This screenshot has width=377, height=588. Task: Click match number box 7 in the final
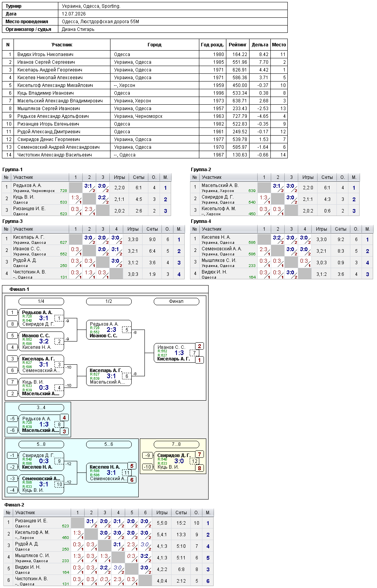coord(194,353)
